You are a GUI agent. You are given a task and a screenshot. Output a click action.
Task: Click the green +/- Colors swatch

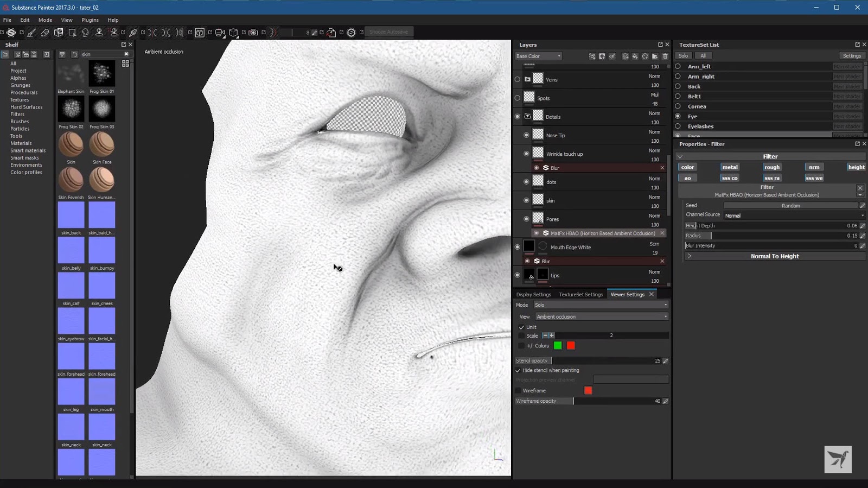click(x=558, y=346)
